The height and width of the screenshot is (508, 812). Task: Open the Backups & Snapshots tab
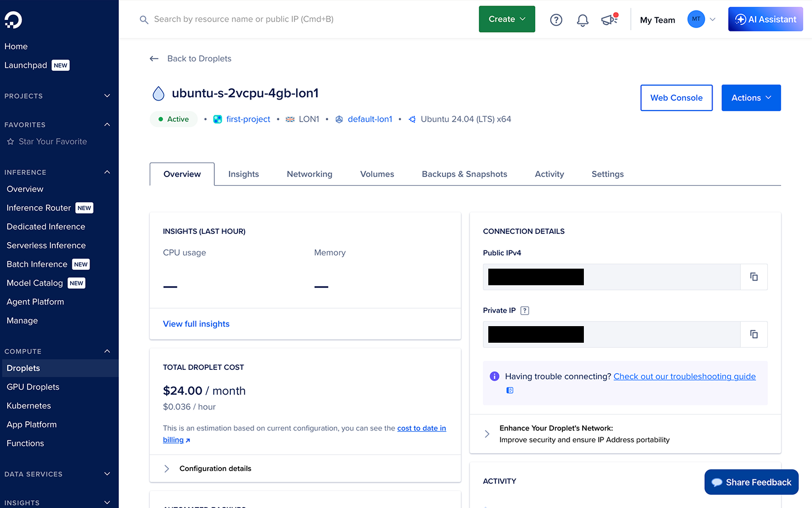point(465,174)
